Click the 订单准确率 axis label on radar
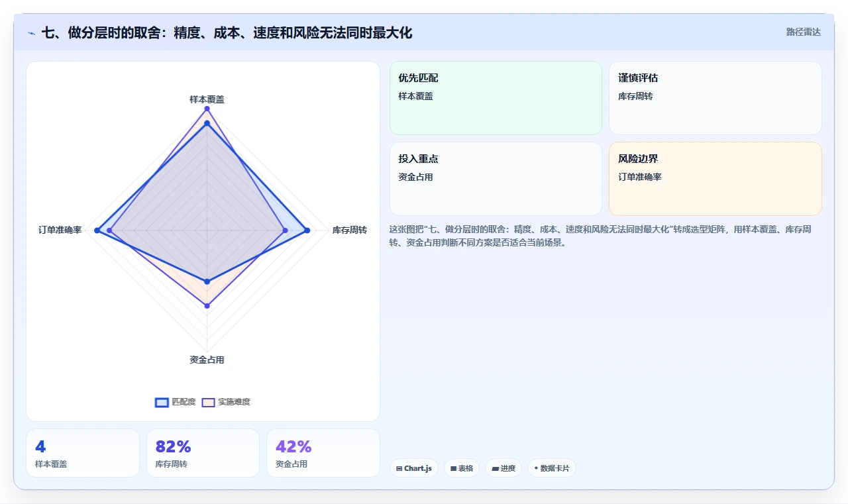 click(x=60, y=230)
